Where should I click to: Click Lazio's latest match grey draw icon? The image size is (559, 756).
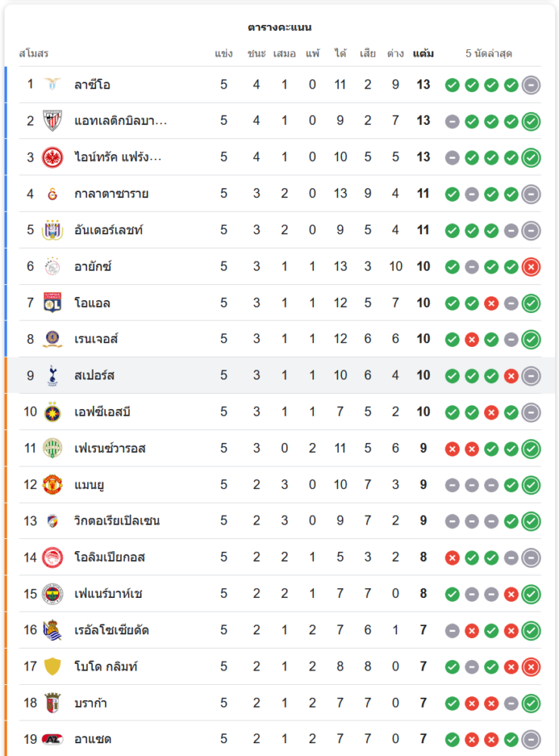pyautogui.click(x=531, y=85)
